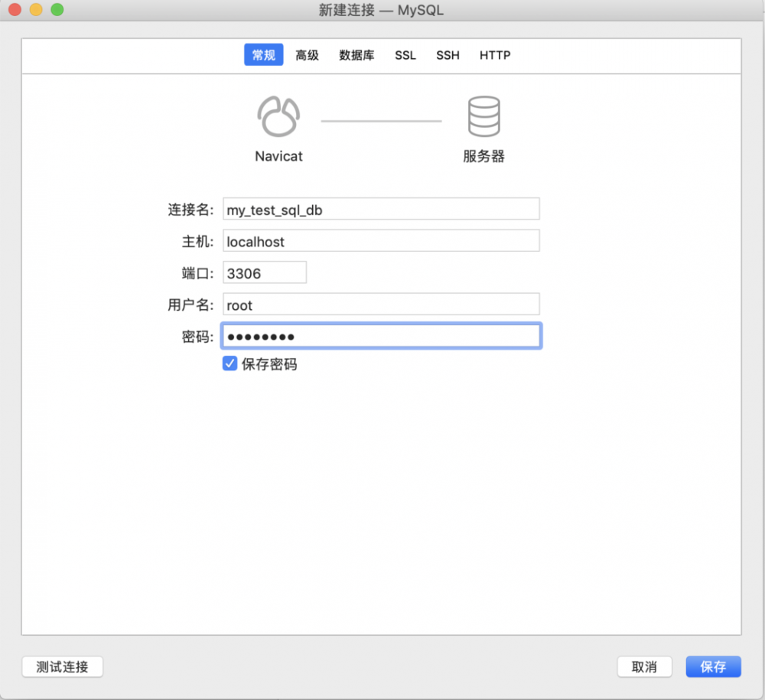Screen dimensions: 765x700
Task: Click the 端口 input field
Action: (264, 272)
